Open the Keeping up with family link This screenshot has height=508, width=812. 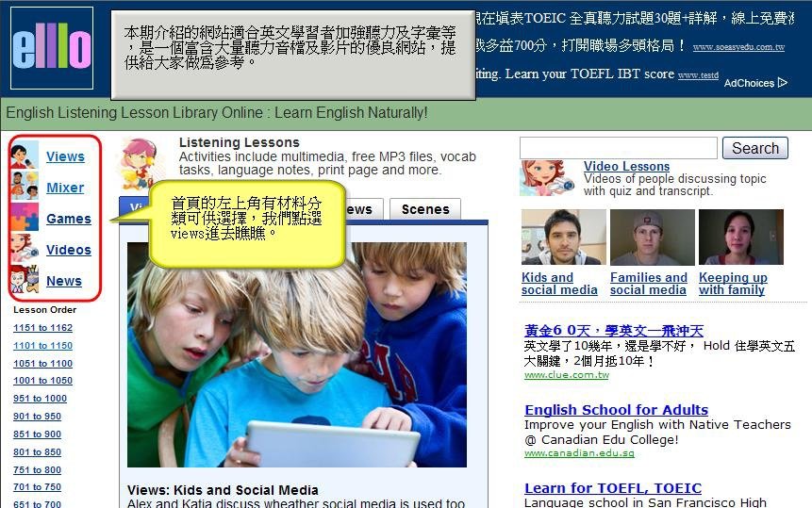[733, 284]
